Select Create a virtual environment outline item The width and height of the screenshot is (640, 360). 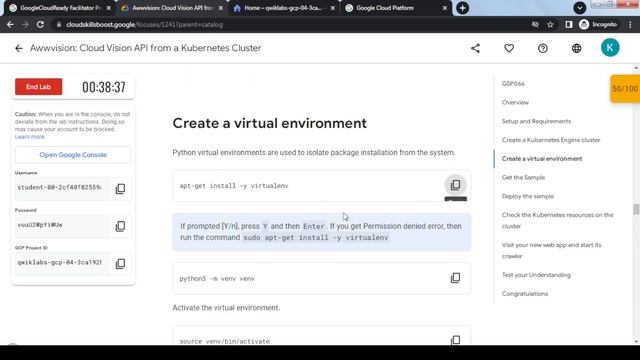(x=542, y=159)
